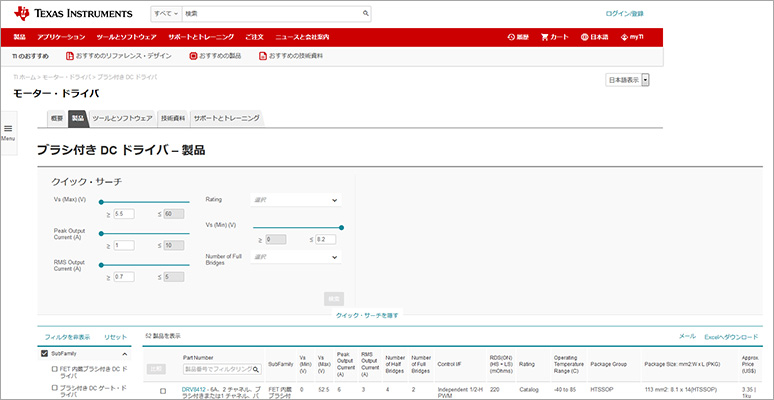Click the Control I/F column header
The width and height of the screenshot is (774, 400).
pos(448,364)
